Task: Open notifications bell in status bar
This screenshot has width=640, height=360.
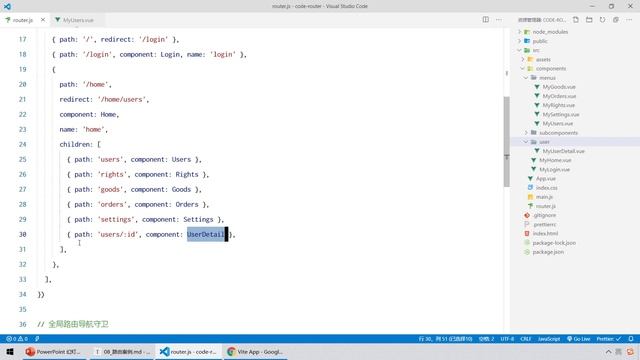Action: [x=631, y=339]
